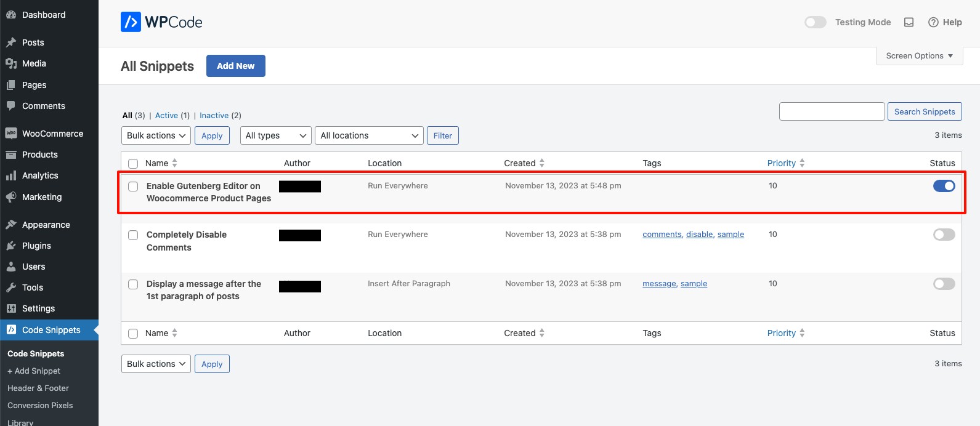Viewport: 980px width, 426px height.
Task: Check the Completely Disable Comments row checkbox
Action: pyautogui.click(x=133, y=235)
